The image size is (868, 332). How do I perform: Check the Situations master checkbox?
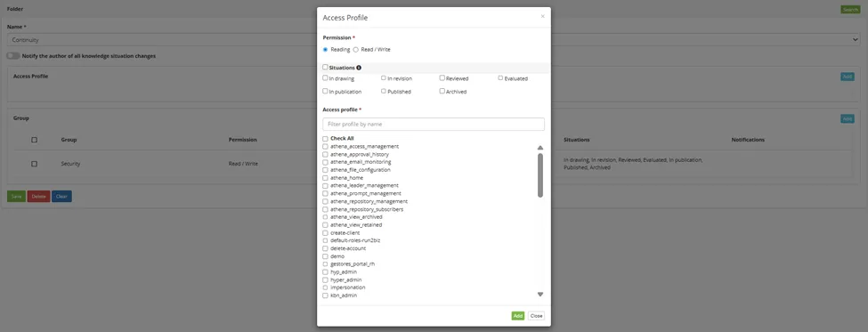325,67
